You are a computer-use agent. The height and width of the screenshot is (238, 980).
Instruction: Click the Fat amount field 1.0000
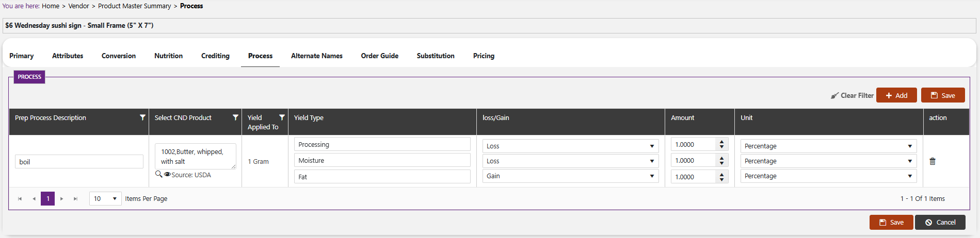(x=694, y=177)
